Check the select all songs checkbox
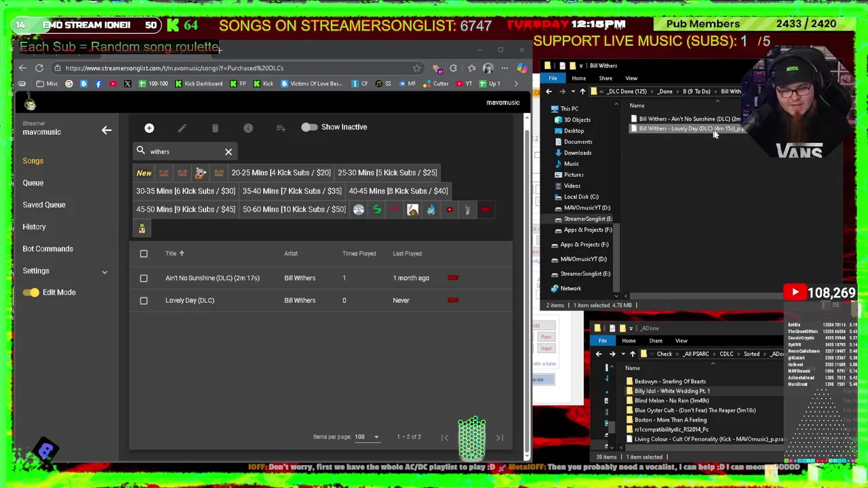This screenshot has height=488, width=868. pos(144,253)
